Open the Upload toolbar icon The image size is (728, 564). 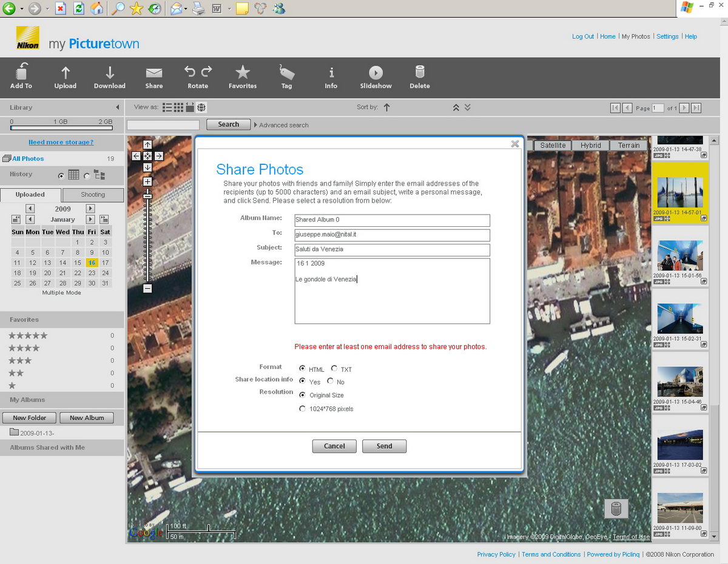[66, 73]
